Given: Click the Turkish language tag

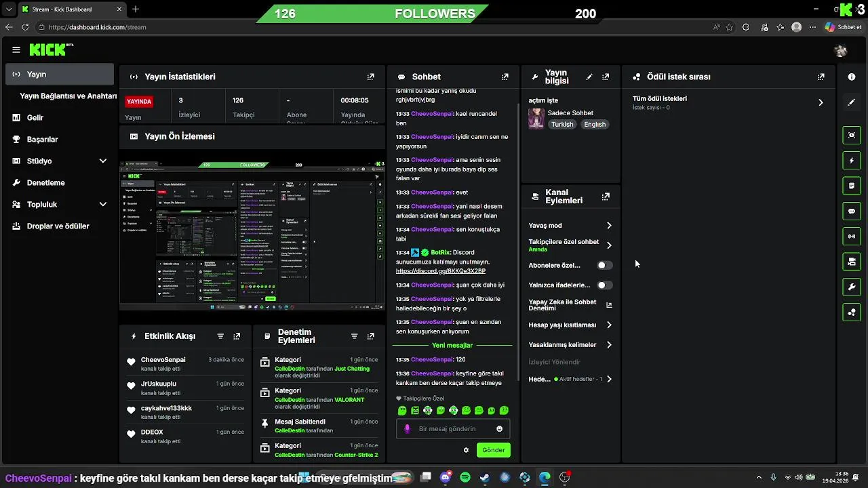Looking at the screenshot, I should [x=562, y=125].
